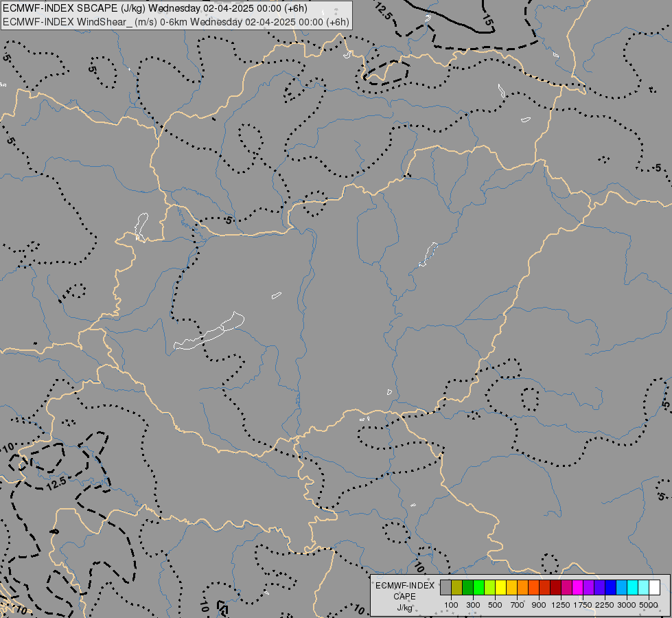Click the SBCAPE title line
This screenshot has height=618, width=672.
[x=155, y=8]
